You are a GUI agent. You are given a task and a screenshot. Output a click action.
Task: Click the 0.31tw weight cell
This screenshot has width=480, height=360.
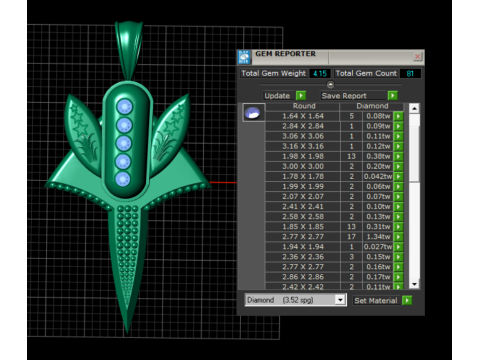pos(378,226)
